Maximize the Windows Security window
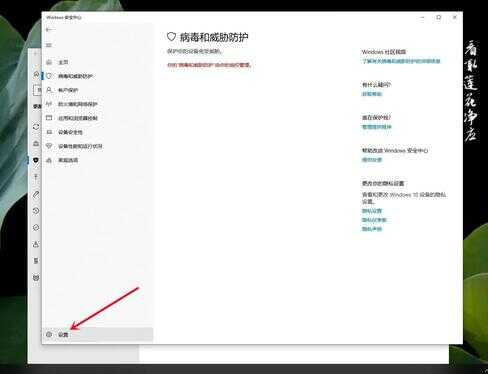 (439, 17)
